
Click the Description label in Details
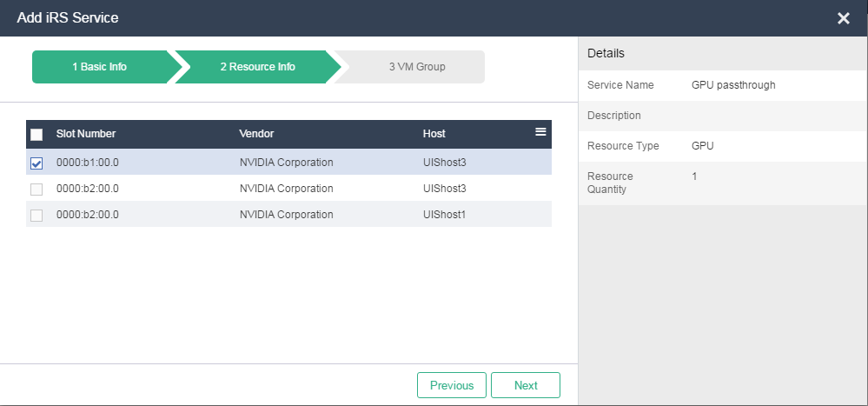tap(614, 116)
